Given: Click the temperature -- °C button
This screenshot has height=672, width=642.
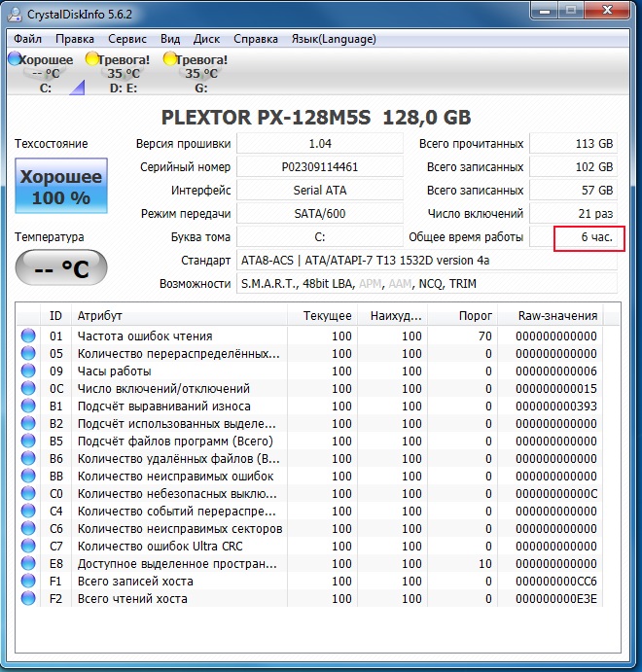Looking at the screenshot, I should tap(61, 268).
